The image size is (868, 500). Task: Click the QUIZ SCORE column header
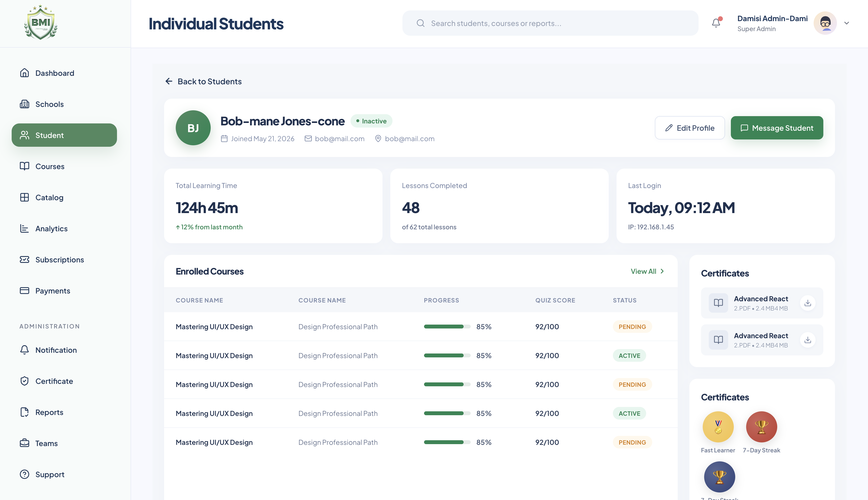(x=555, y=300)
